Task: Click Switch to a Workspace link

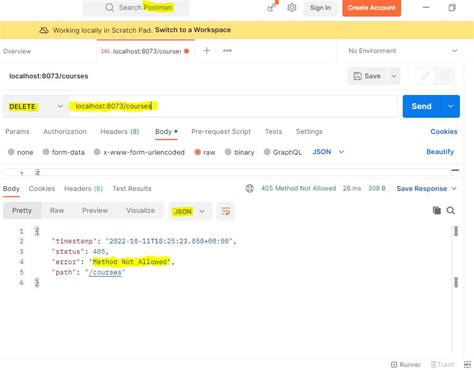Action: [193, 30]
